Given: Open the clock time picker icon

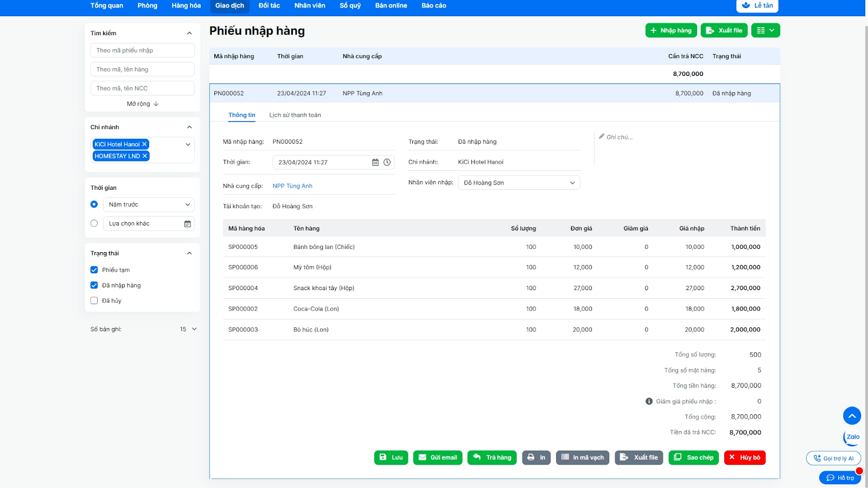Looking at the screenshot, I should click(x=387, y=162).
